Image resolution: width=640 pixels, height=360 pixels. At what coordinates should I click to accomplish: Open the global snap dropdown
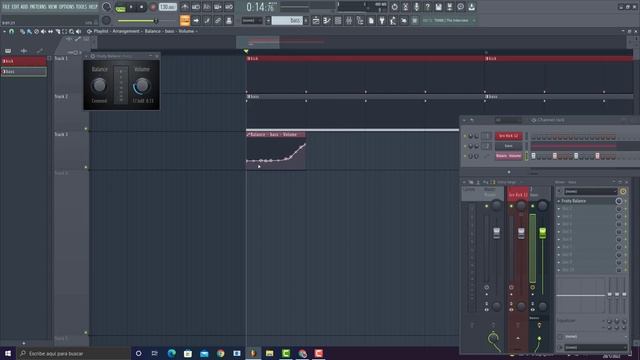[x=252, y=20]
